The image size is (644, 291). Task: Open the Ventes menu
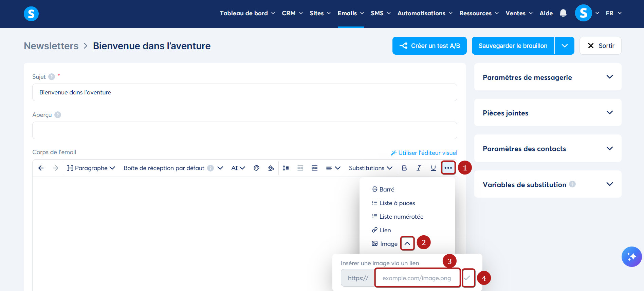519,13
